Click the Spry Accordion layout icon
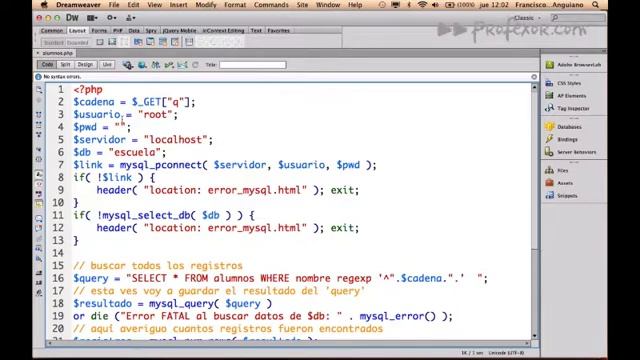Viewport: 640px width, 360px height. 162,42
